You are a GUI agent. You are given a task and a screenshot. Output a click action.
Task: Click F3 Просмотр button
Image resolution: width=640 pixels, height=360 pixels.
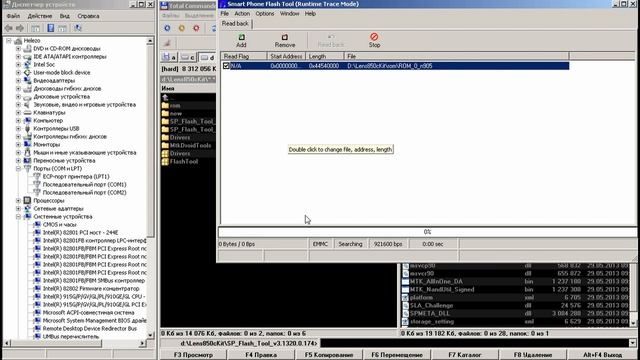click(193, 355)
